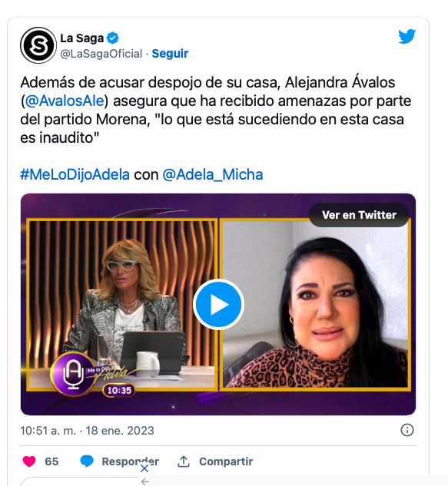Click the Compartir label
The image size is (448, 486).
pyautogui.click(x=226, y=461)
